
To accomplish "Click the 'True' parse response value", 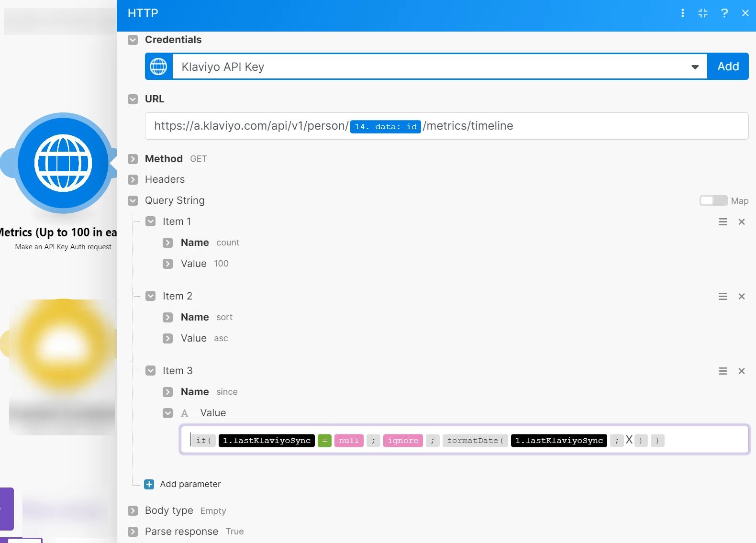I will pyautogui.click(x=234, y=532).
